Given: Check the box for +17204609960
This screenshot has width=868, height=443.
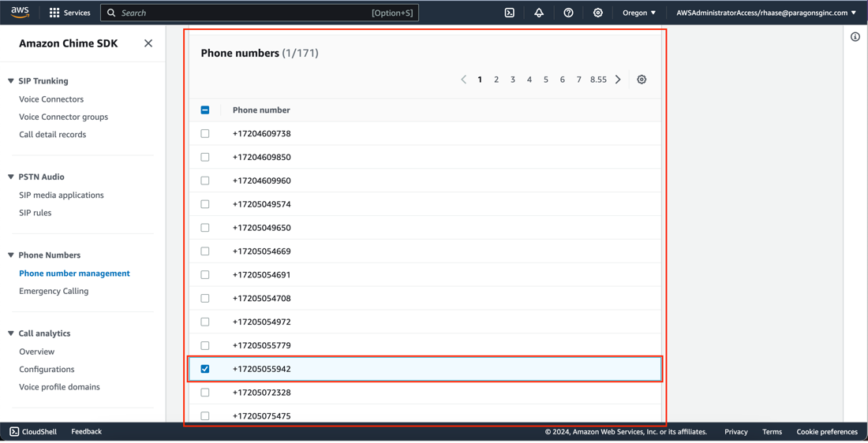Looking at the screenshot, I should click(x=205, y=181).
